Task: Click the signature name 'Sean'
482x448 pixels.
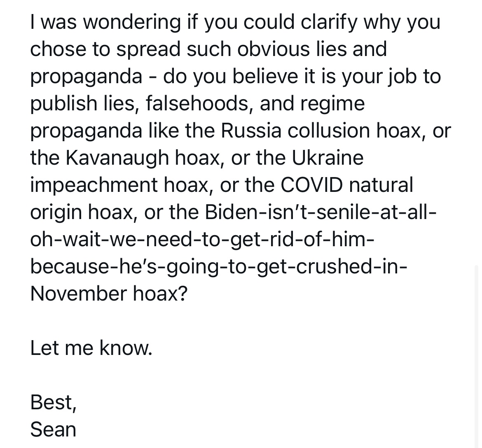Action: pyautogui.click(x=53, y=429)
